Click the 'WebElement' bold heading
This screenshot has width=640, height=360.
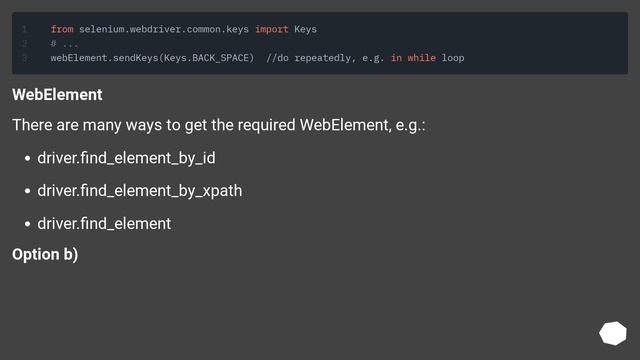pyautogui.click(x=57, y=95)
